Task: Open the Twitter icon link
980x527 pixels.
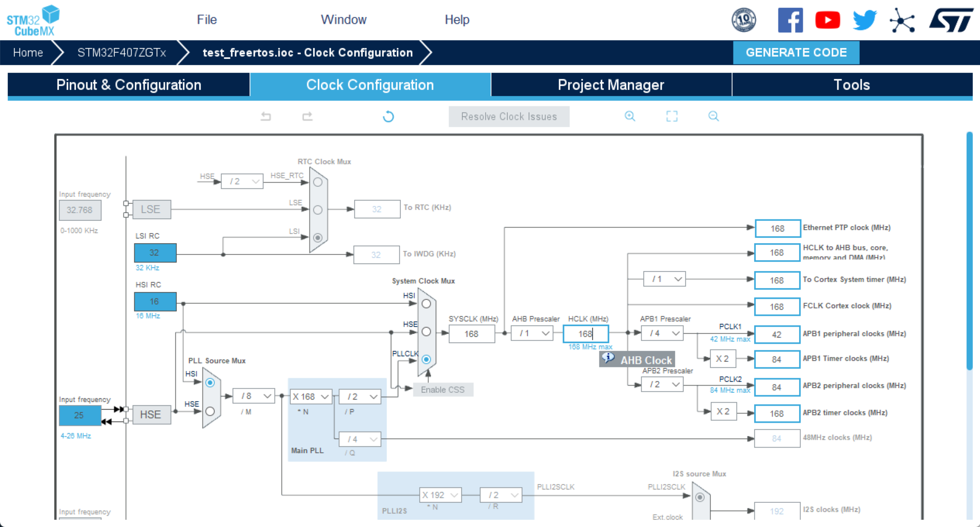Action: pos(865,20)
